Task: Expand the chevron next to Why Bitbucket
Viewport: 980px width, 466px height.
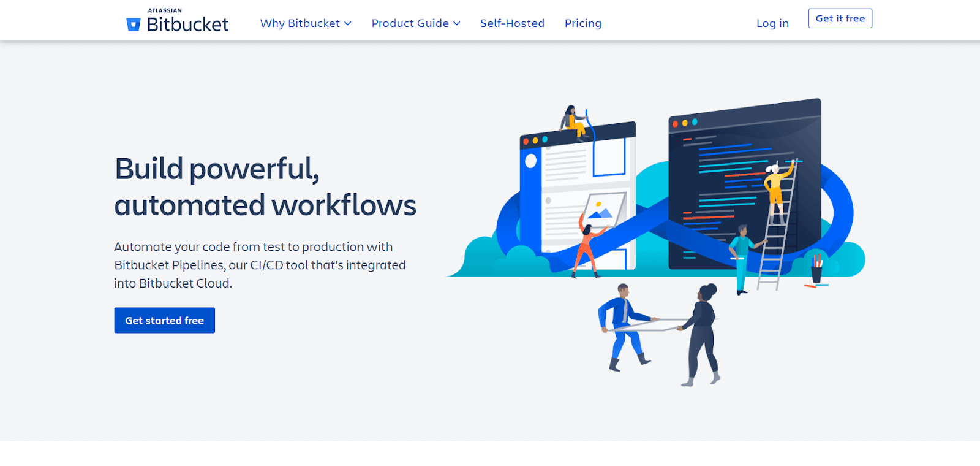Action: pos(348,23)
